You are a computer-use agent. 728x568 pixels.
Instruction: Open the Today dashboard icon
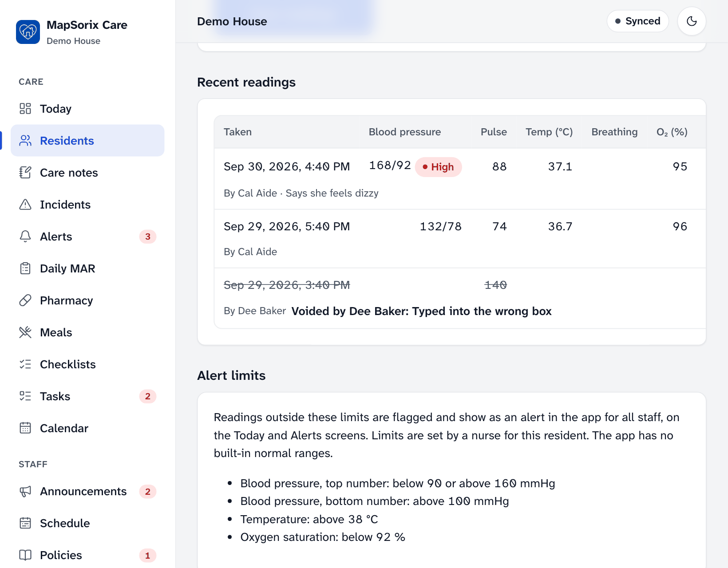tap(25, 109)
